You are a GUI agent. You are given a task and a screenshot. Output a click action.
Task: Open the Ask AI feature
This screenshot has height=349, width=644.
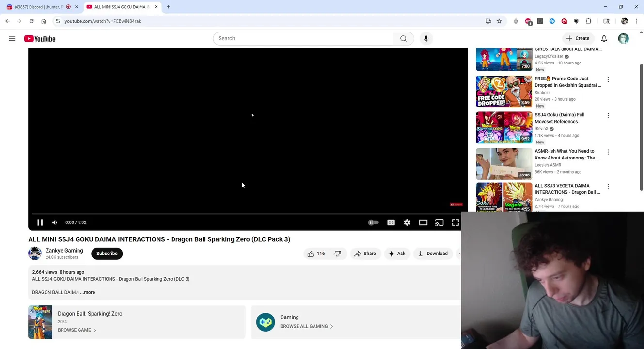396,254
